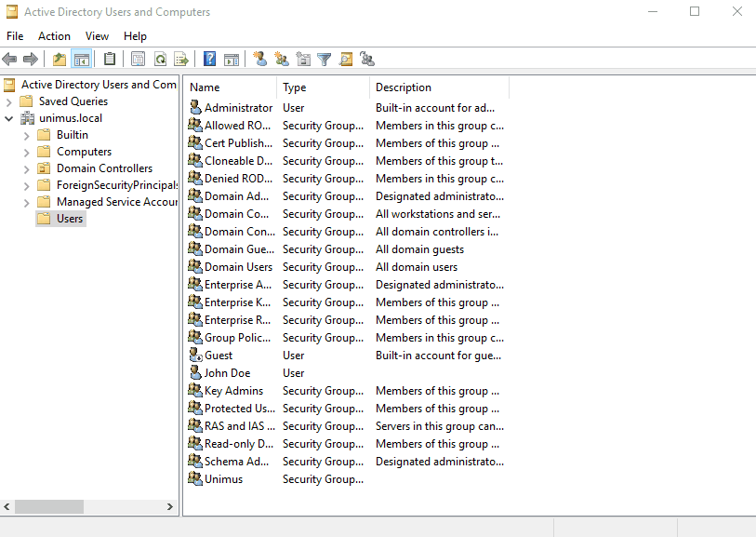The width and height of the screenshot is (756, 537).
Task: Click the Back arrow in toolbar
Action: click(x=9, y=60)
